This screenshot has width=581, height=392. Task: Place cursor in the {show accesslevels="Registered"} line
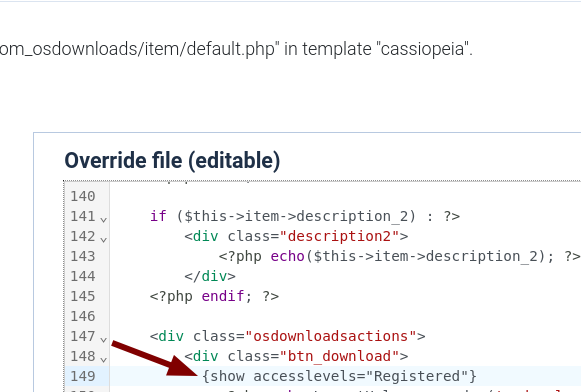click(x=339, y=376)
